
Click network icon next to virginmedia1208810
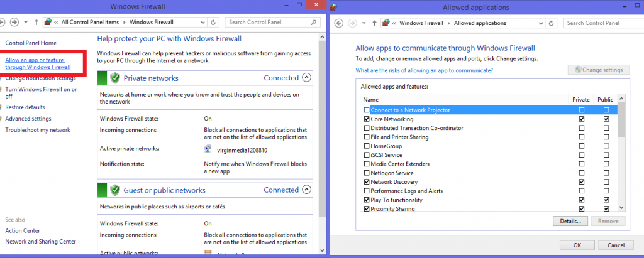[208, 149]
